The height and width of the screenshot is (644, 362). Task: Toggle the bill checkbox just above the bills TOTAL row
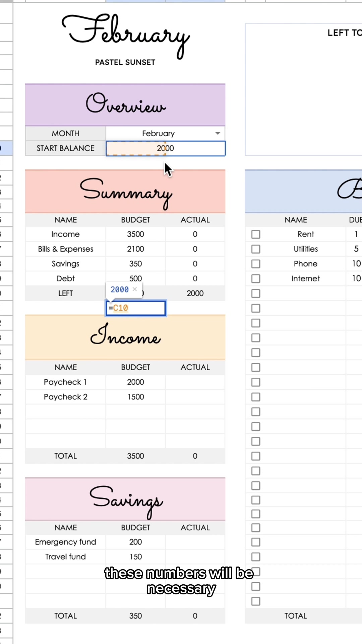pyautogui.click(x=256, y=601)
